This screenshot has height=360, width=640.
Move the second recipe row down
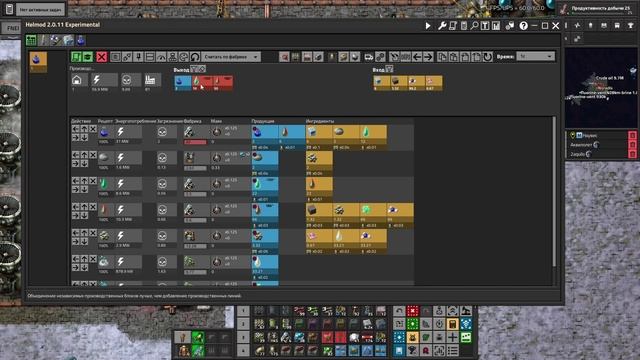coord(84,164)
